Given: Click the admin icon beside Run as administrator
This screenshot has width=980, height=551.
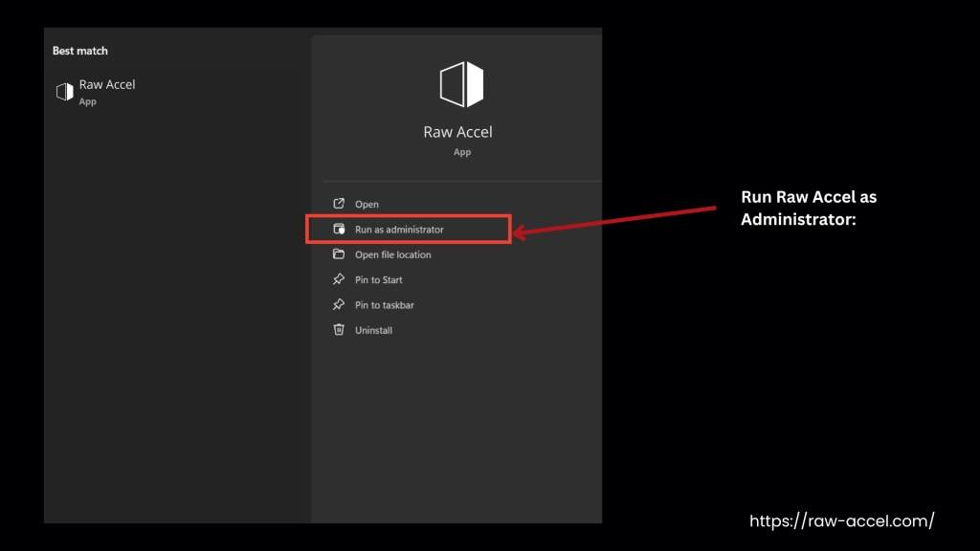Looking at the screenshot, I should pos(340,229).
